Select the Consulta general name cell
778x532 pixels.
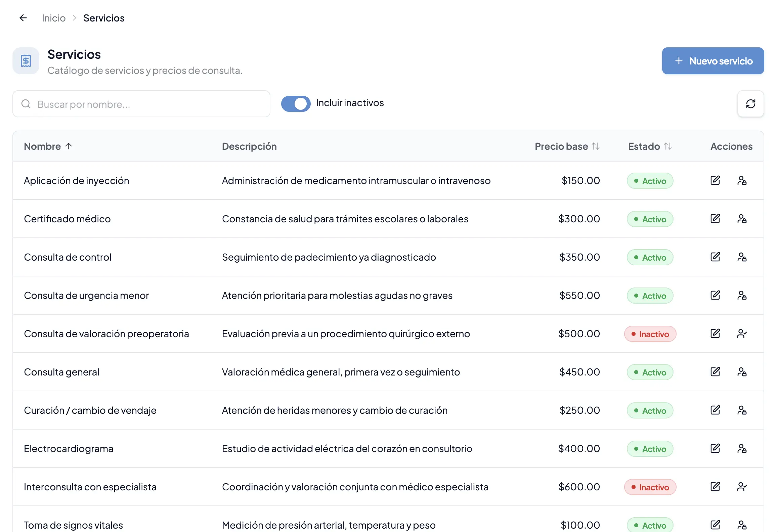pos(62,372)
